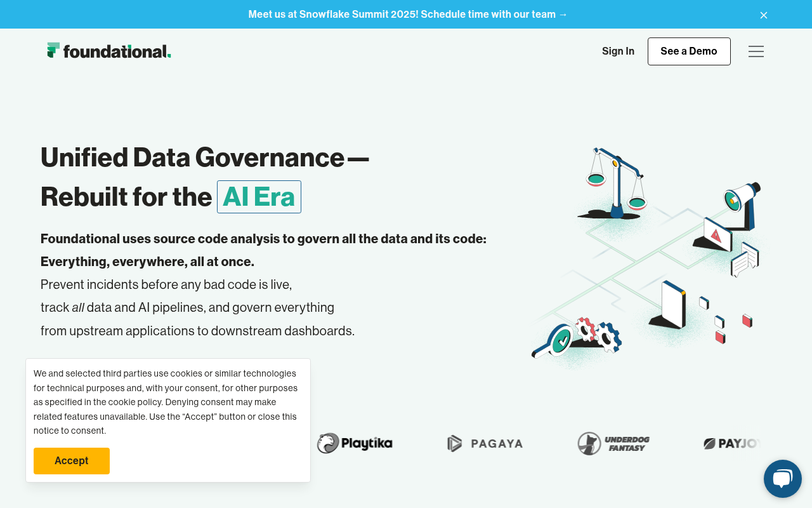Viewport: 812px width, 508px height.
Task: Open the See a Demo page
Action: (689, 51)
